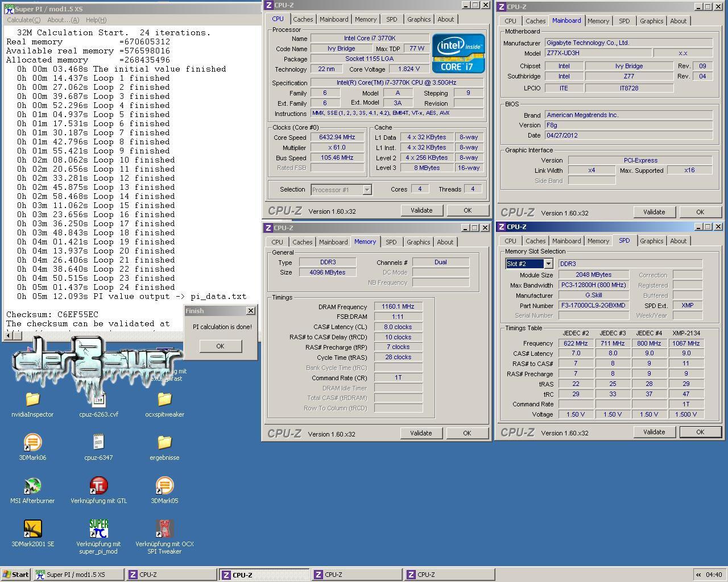Open the nvidiaInspector folder icon

tap(32, 399)
